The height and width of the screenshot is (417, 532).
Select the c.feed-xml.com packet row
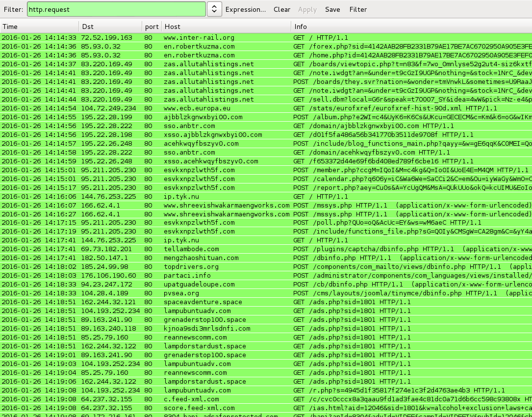point(191,399)
